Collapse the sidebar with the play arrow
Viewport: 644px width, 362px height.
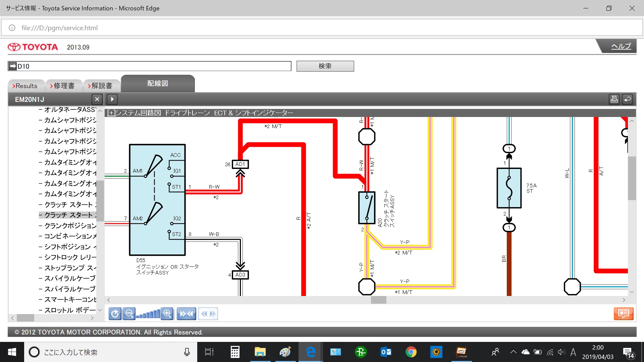click(x=112, y=99)
